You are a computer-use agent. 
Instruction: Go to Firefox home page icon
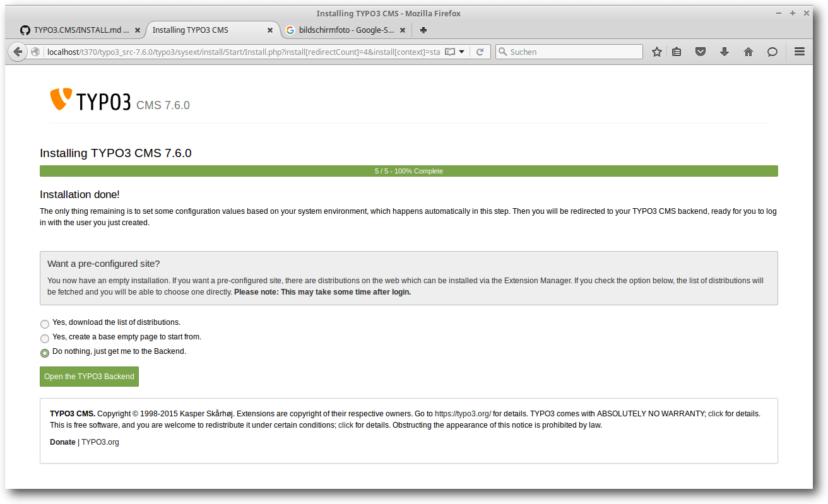click(748, 52)
